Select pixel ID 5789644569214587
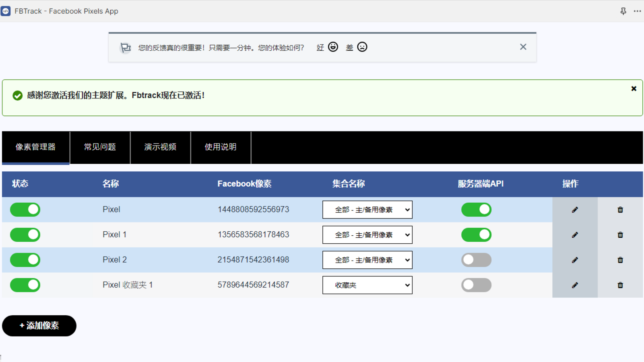 253,285
